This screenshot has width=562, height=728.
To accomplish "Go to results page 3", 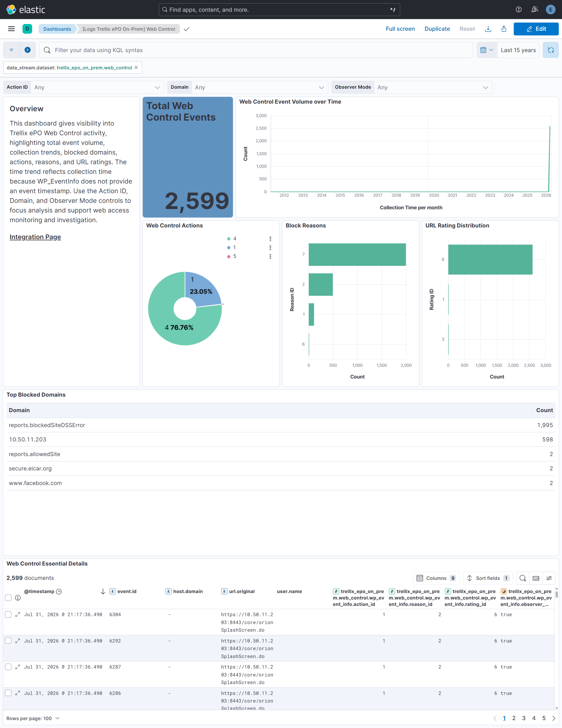I will 524,718.
